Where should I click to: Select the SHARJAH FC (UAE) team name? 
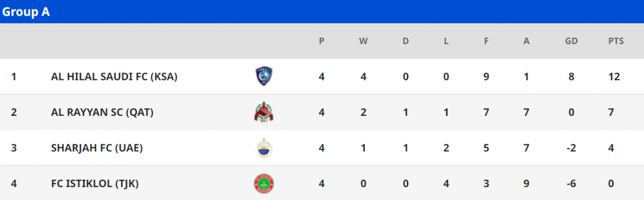[97, 148]
